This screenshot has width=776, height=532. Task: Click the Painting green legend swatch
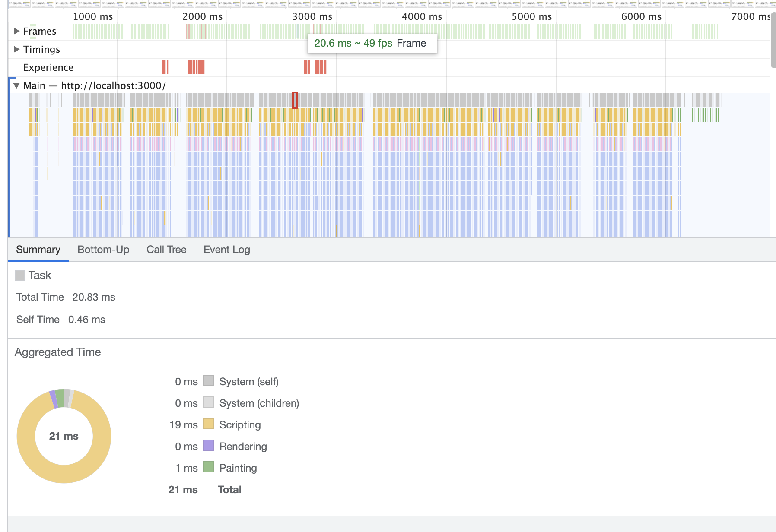(209, 467)
